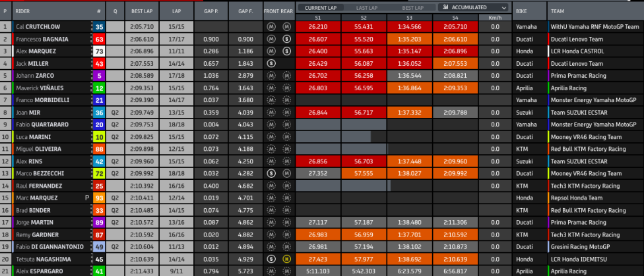
Task: Click Jorge Martin's rear tyre icon
Action: [286, 222]
